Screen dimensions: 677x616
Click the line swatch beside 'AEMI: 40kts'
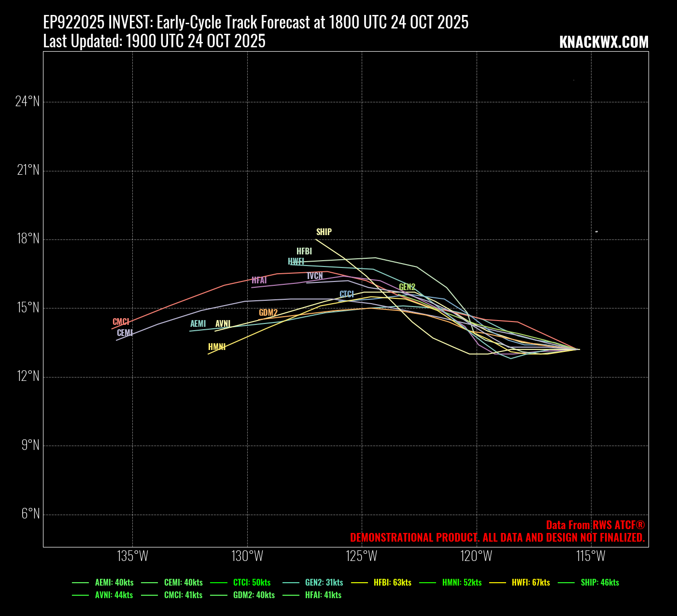pyautogui.click(x=81, y=582)
